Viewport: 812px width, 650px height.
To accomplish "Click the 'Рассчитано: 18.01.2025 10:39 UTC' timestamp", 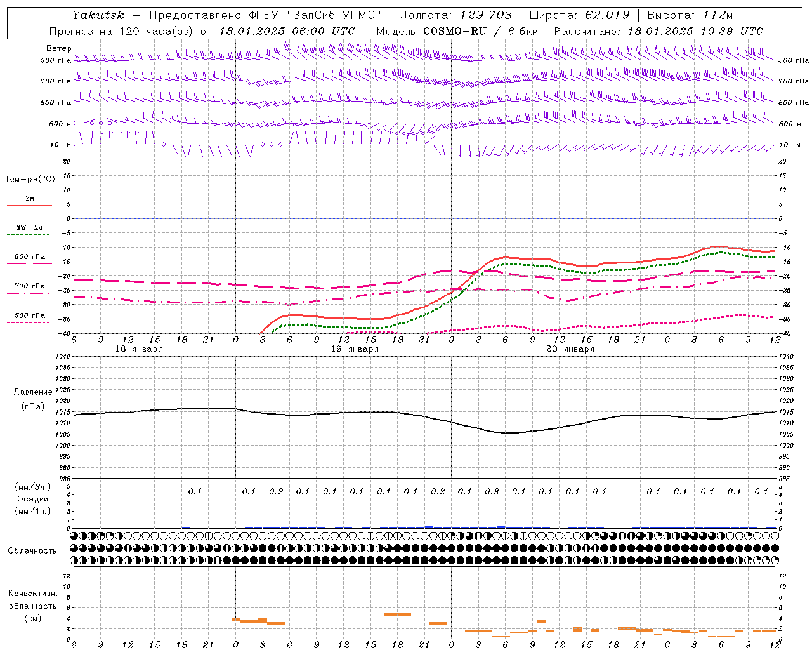I will (658, 31).
